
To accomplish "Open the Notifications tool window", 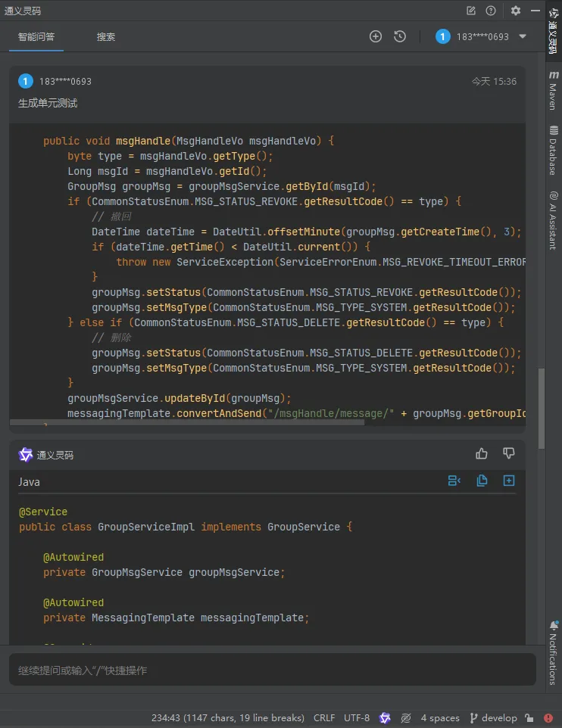I will coord(553,653).
